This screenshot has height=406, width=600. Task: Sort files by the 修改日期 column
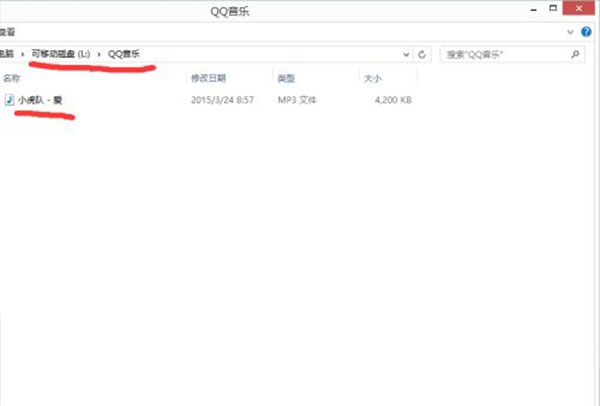pyautogui.click(x=208, y=77)
